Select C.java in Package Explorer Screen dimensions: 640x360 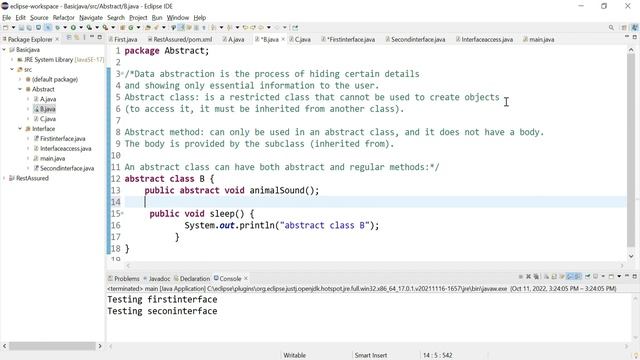click(x=48, y=119)
